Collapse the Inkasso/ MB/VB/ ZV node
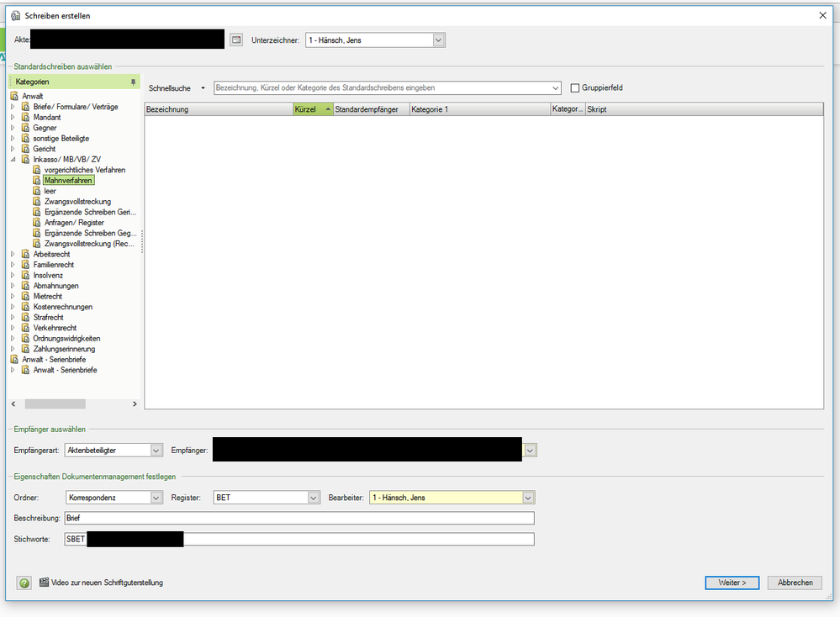 [13, 160]
